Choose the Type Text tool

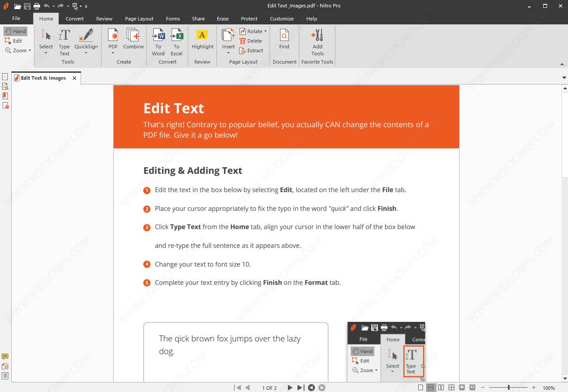click(64, 42)
